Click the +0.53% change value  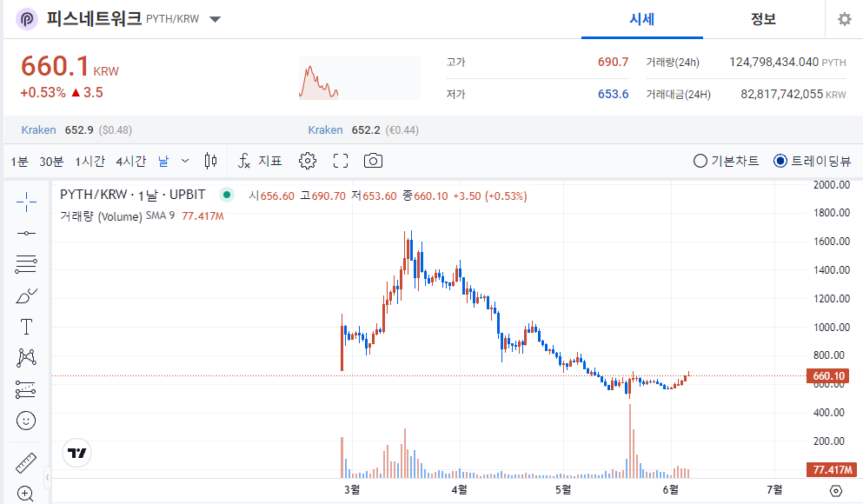tap(43, 92)
